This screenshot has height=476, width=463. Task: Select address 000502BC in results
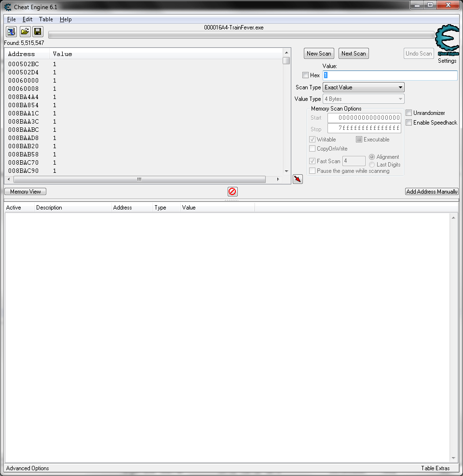click(23, 64)
